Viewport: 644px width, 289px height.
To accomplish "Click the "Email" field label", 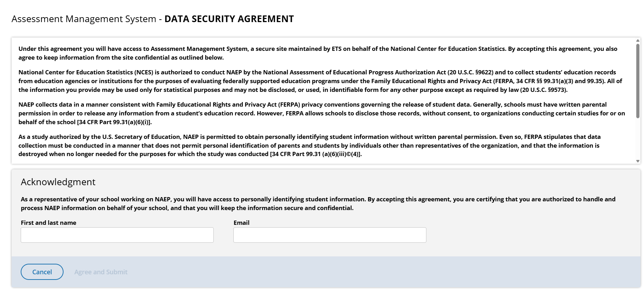I will [241, 223].
